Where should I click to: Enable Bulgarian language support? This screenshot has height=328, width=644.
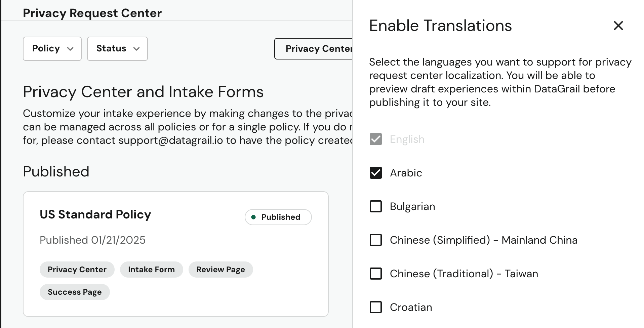coord(375,206)
